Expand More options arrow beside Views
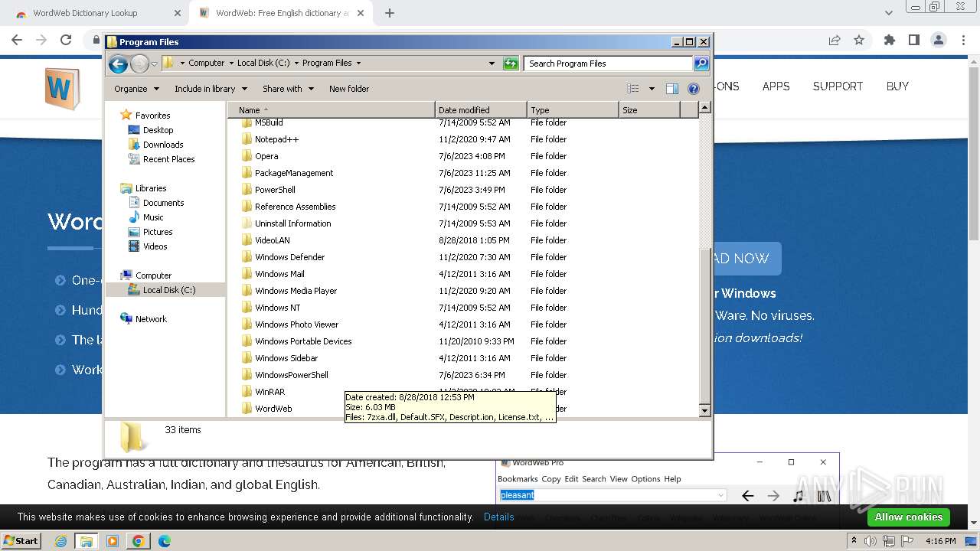The width and height of the screenshot is (980, 551). coord(652,89)
